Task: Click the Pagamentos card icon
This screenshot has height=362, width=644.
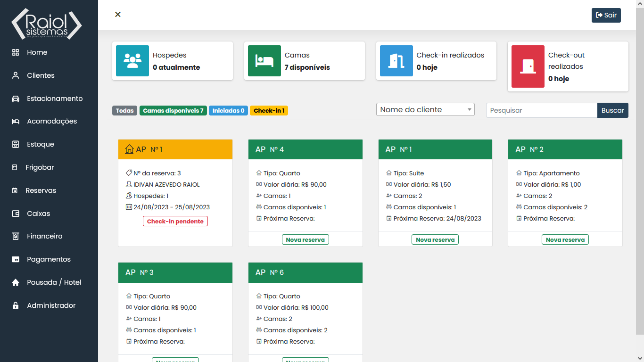Action: coord(16,259)
